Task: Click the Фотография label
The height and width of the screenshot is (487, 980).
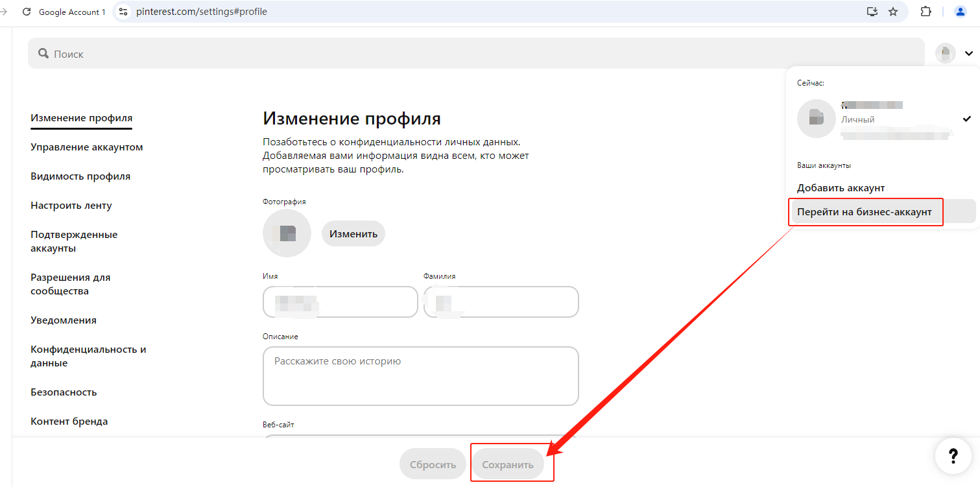Action: click(284, 202)
